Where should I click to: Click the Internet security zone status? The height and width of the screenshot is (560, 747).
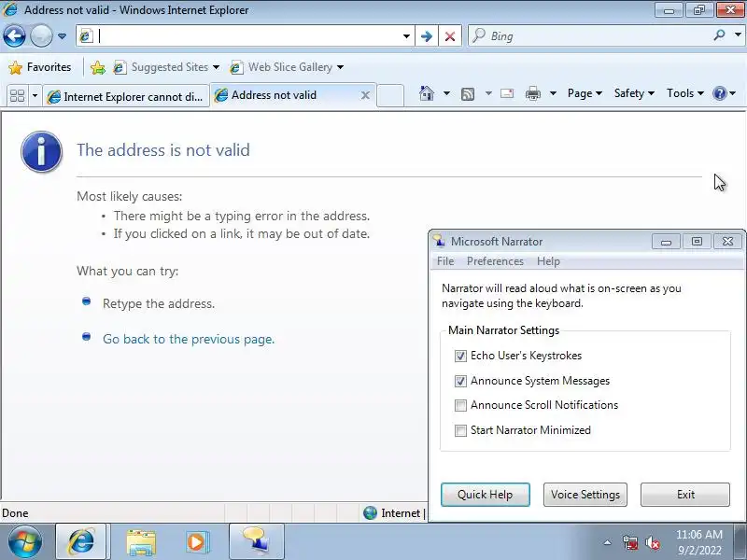click(x=392, y=512)
